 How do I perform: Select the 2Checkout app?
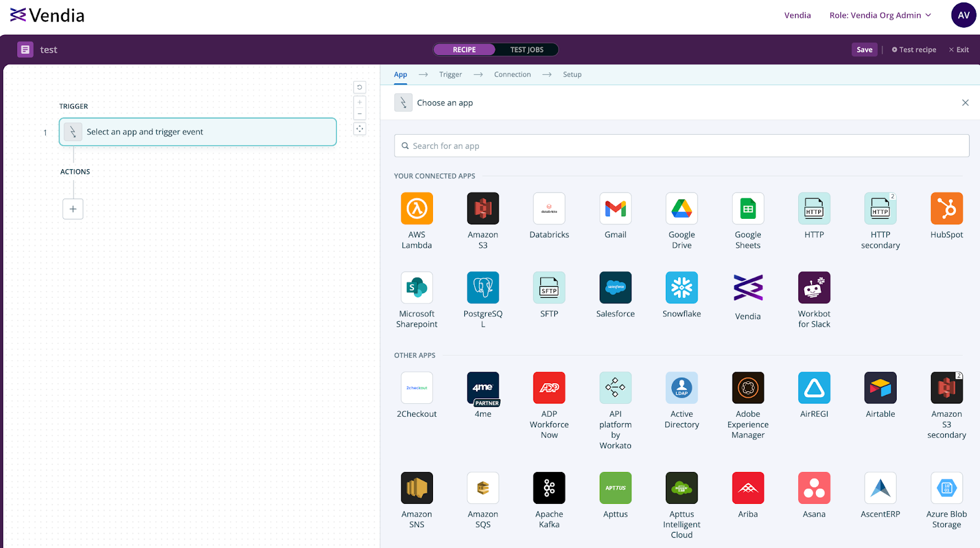coord(417,387)
